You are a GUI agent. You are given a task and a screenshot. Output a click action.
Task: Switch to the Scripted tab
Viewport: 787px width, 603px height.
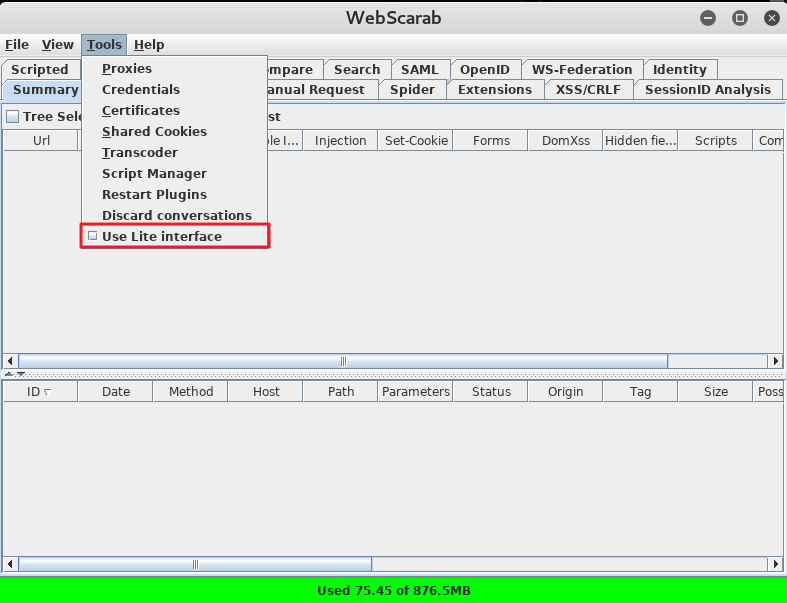[40, 69]
